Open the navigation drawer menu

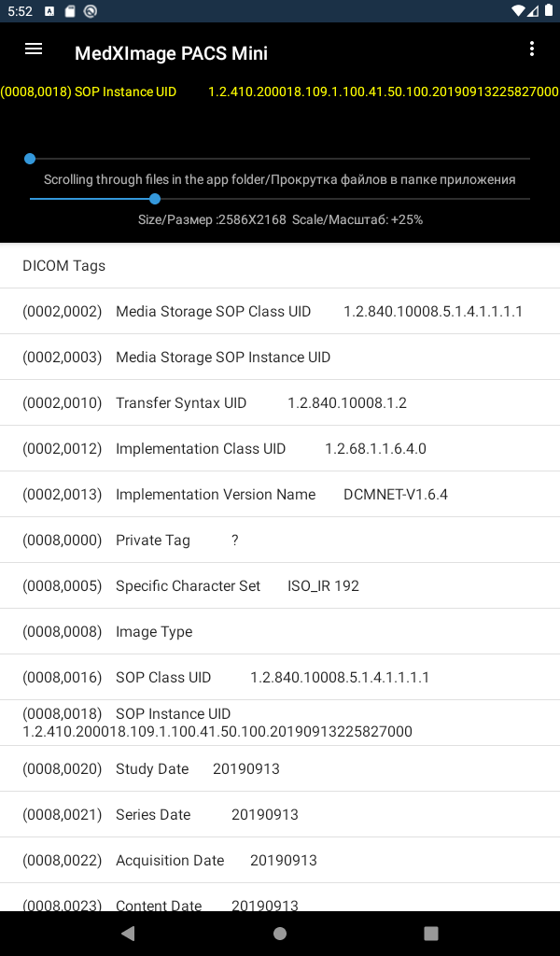pos(33,49)
